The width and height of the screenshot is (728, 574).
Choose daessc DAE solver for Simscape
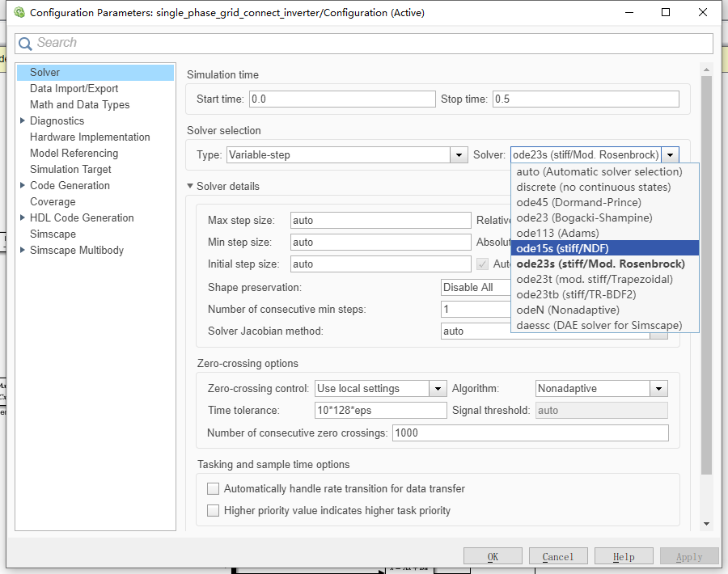click(599, 325)
